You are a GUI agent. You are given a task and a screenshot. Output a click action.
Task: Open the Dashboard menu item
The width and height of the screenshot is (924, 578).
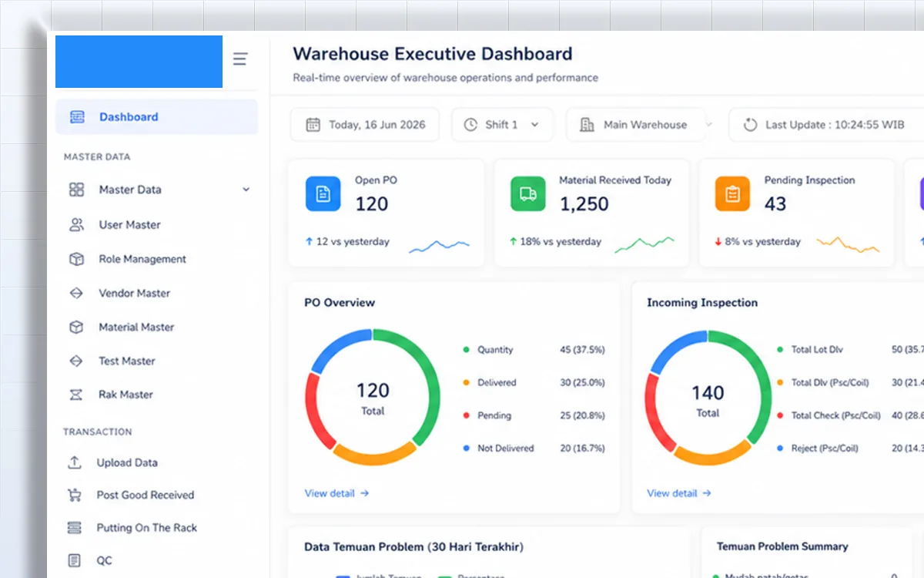[x=157, y=117]
